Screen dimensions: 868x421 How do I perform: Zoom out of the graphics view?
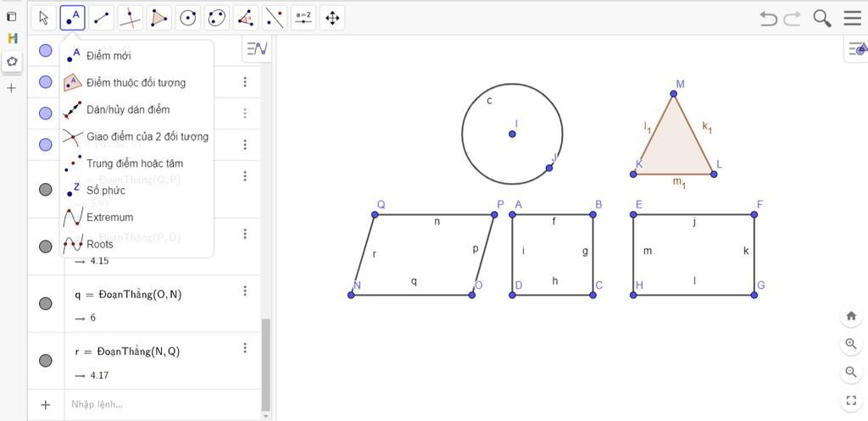click(x=851, y=371)
